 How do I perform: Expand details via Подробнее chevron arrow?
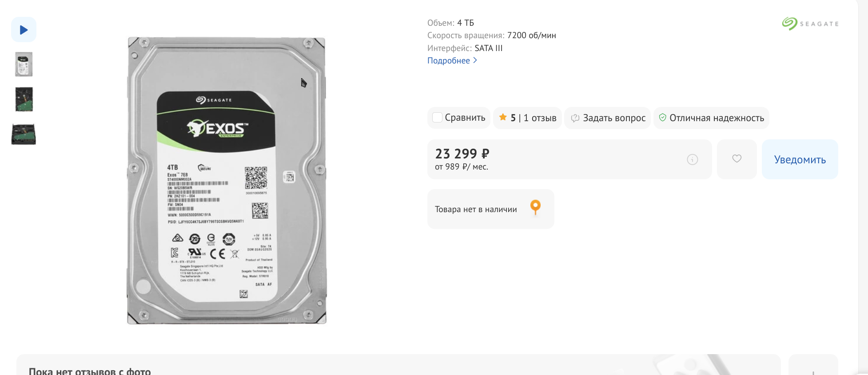(475, 60)
